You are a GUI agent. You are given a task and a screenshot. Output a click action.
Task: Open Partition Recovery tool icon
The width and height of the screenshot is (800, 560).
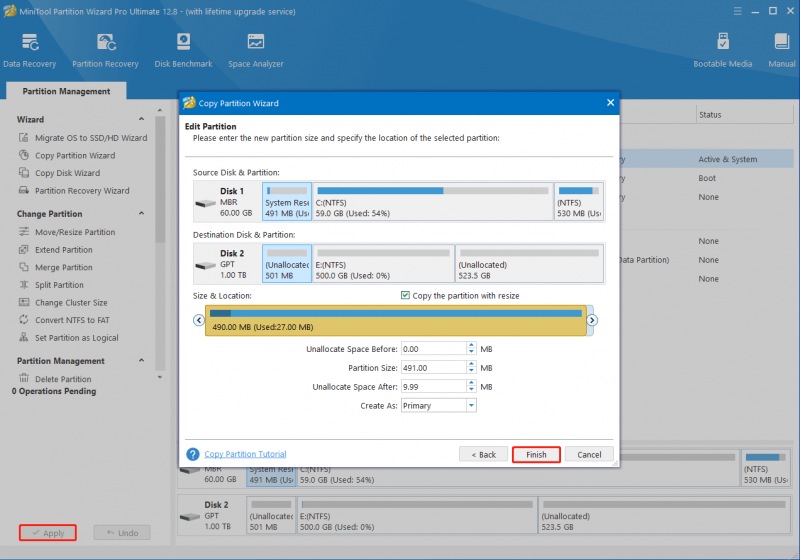[x=106, y=42]
